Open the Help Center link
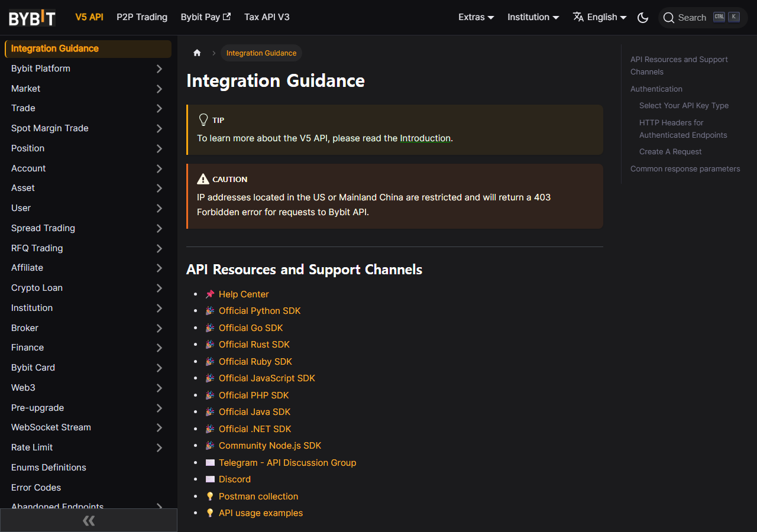The image size is (757, 532). point(244,294)
